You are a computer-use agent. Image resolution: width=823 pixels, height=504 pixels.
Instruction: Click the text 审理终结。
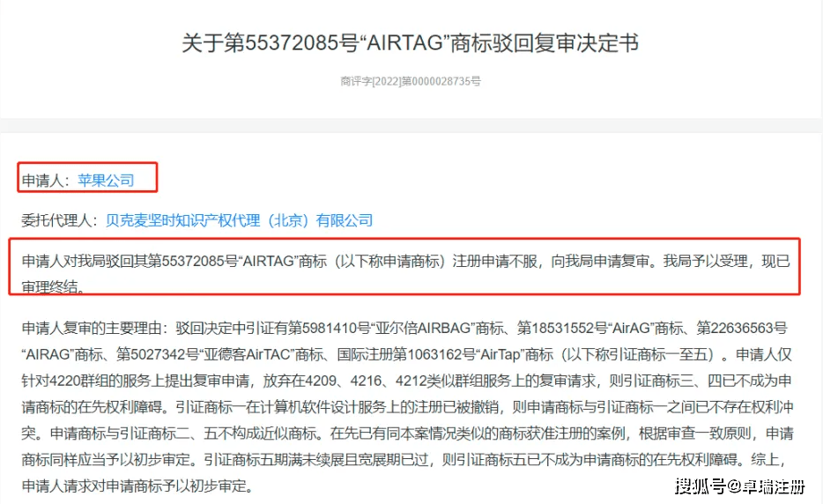53,287
